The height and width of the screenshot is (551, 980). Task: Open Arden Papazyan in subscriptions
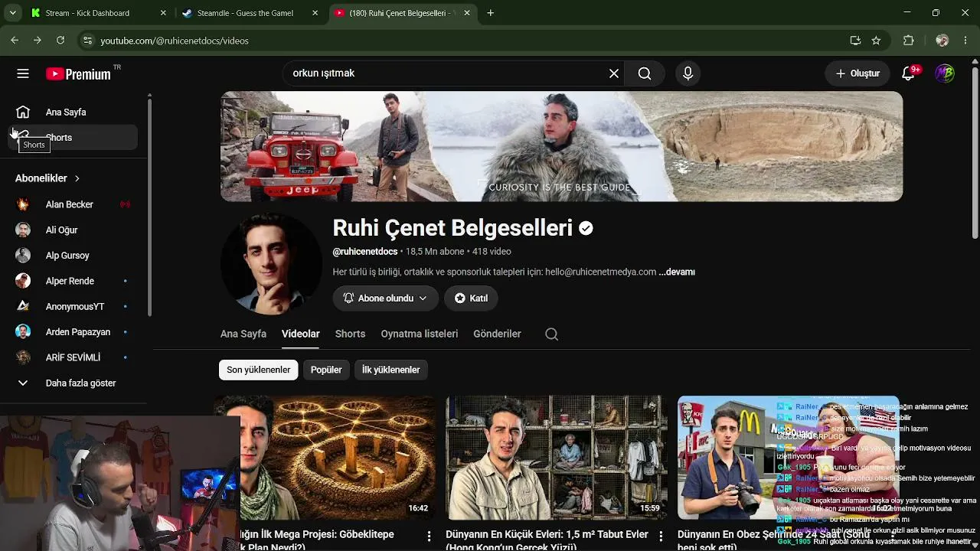(x=73, y=332)
